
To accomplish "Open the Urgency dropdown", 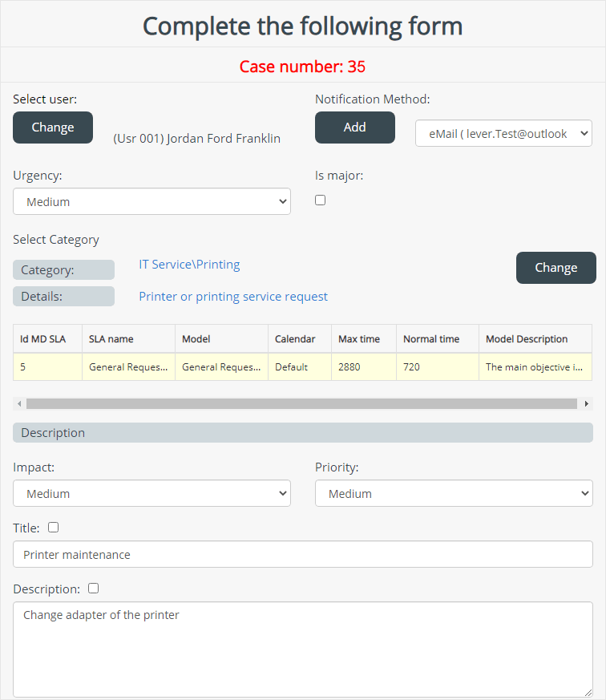I will click(151, 201).
